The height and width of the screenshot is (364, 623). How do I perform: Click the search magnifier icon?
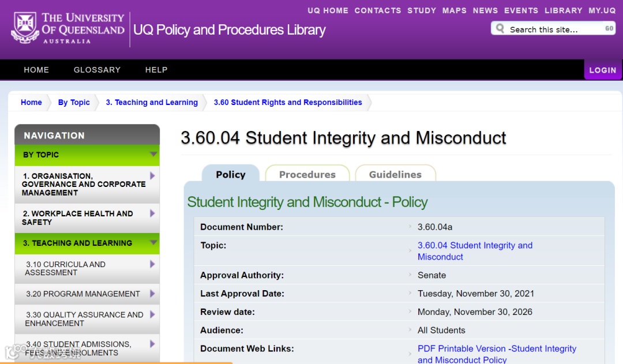pos(500,28)
